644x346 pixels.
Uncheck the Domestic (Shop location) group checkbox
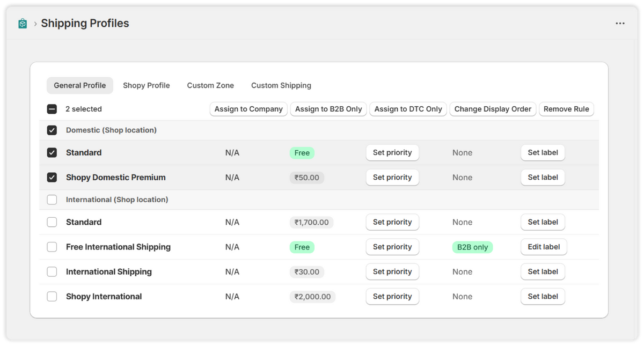(x=52, y=130)
